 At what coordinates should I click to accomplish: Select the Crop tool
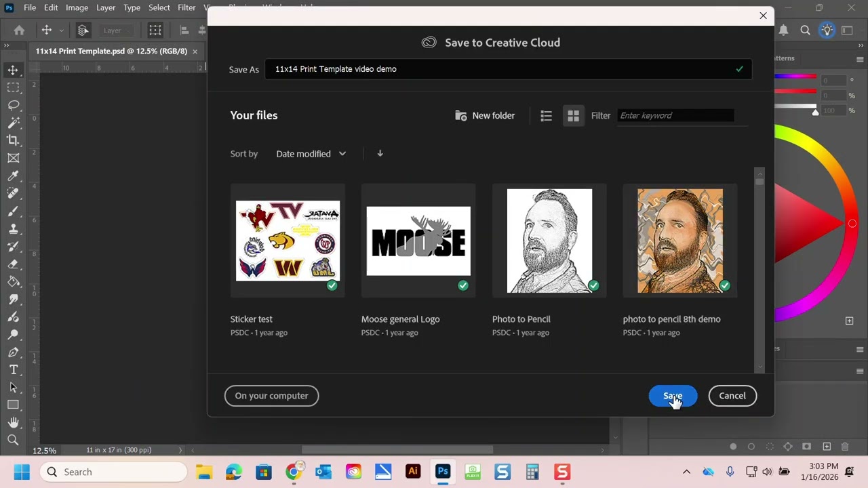[x=13, y=140]
